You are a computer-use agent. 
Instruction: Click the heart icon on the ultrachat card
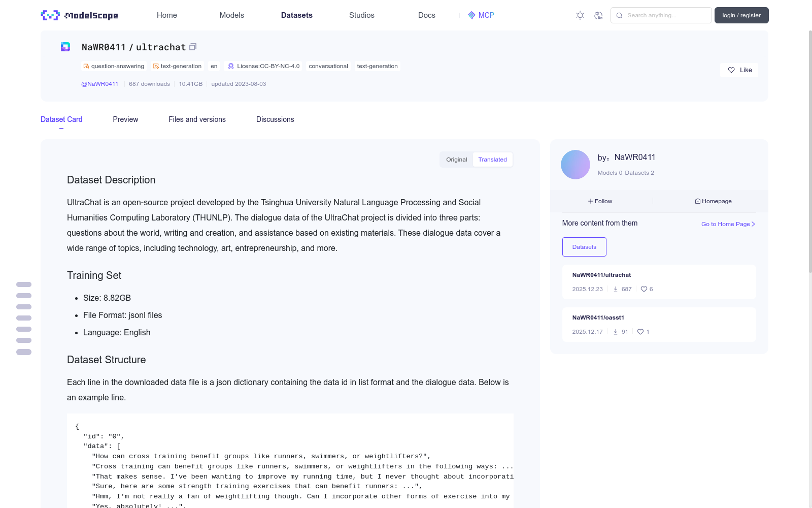(x=644, y=289)
